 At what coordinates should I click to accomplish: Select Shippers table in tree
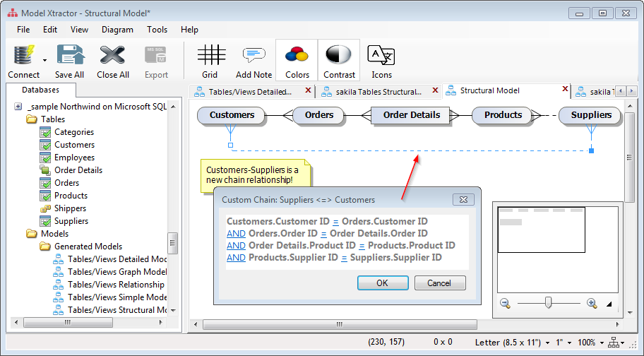[x=70, y=208]
